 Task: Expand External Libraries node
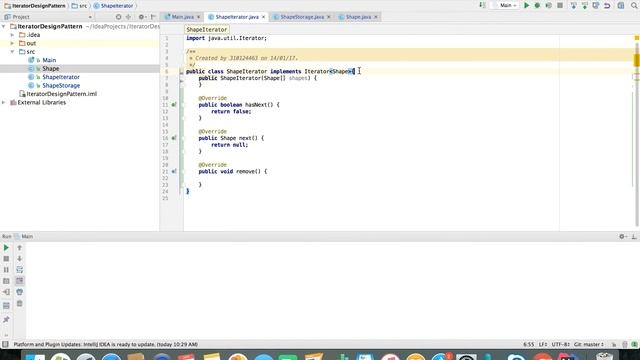tap(4, 102)
